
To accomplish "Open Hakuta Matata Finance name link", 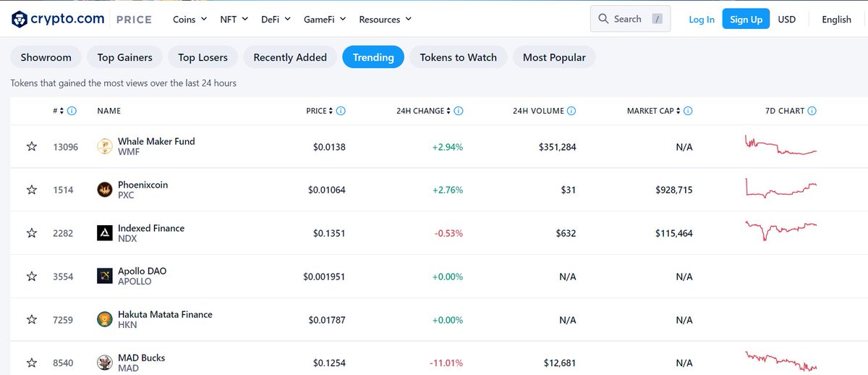I will tap(165, 315).
